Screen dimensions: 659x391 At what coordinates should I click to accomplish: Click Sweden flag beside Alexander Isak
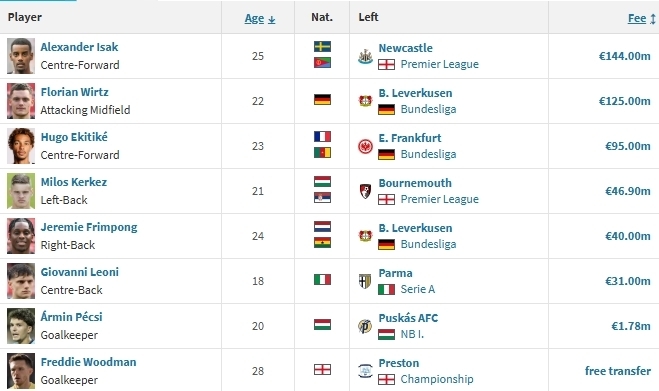point(322,46)
